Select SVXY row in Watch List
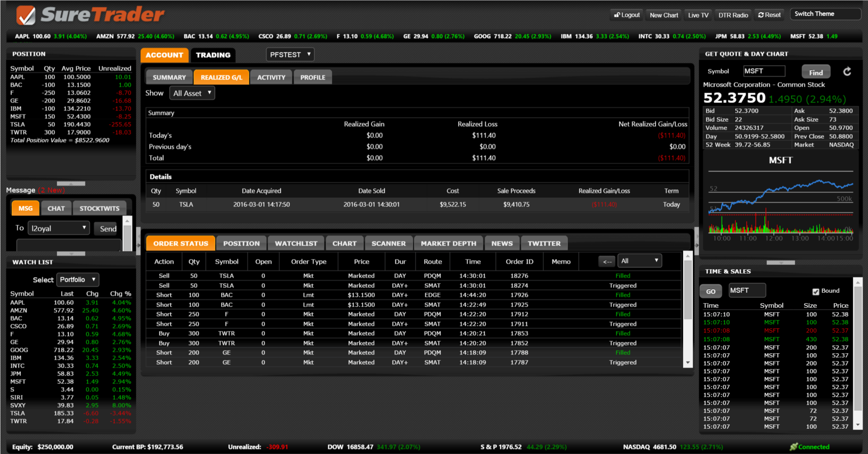The width and height of the screenshot is (868, 454). 71,405
